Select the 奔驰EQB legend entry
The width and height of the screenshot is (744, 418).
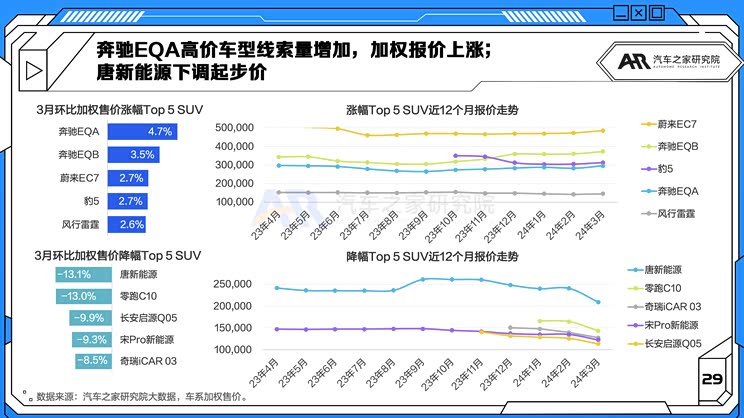pyautogui.click(x=677, y=146)
